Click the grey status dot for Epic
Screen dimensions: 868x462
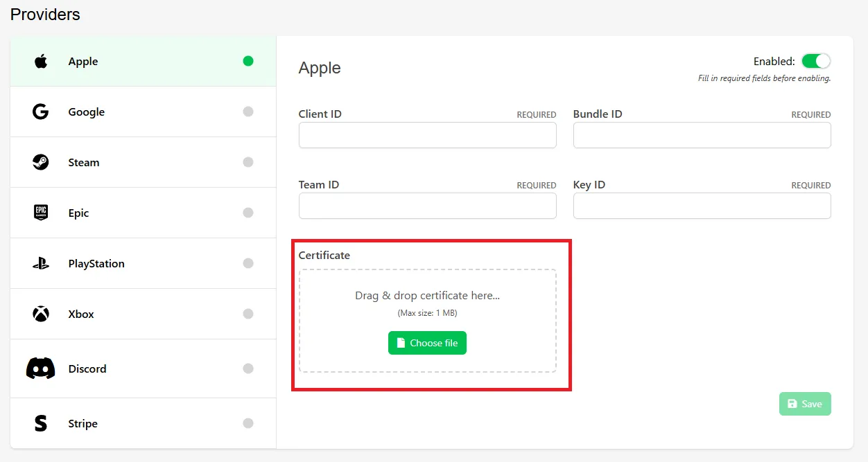pyautogui.click(x=248, y=213)
